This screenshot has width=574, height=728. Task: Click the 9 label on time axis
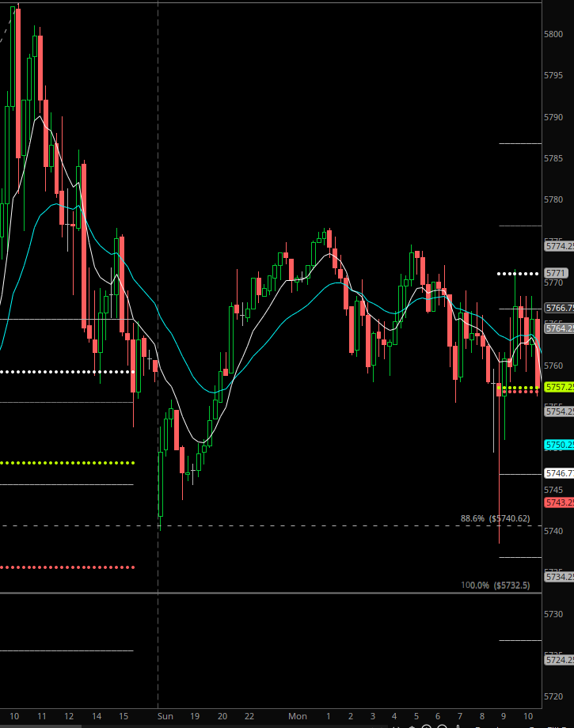coord(504,716)
